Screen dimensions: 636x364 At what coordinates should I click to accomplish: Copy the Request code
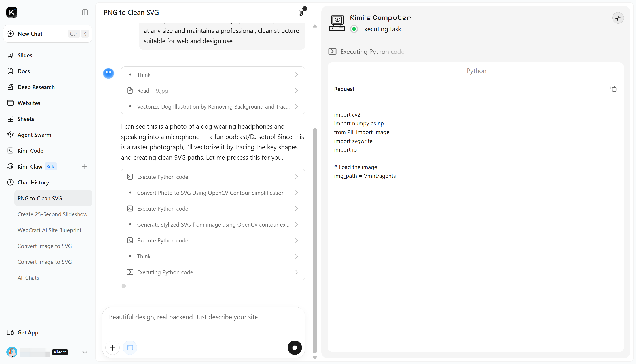coord(613,89)
